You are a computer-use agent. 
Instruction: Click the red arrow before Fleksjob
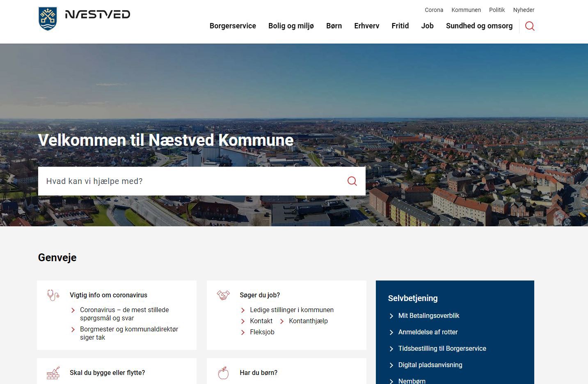click(x=243, y=333)
